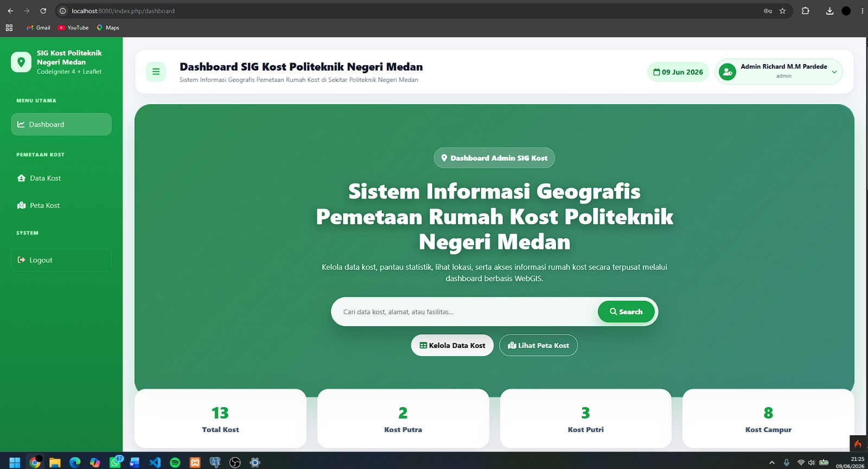
Task: Open the browser downloads icon
Action: tap(829, 11)
